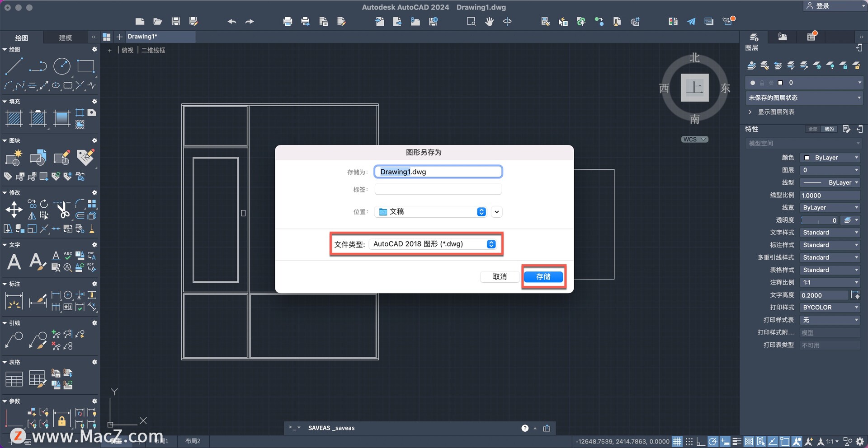Activate the Pan hand tool
Image resolution: width=868 pixels, height=448 pixels.
coord(489,21)
